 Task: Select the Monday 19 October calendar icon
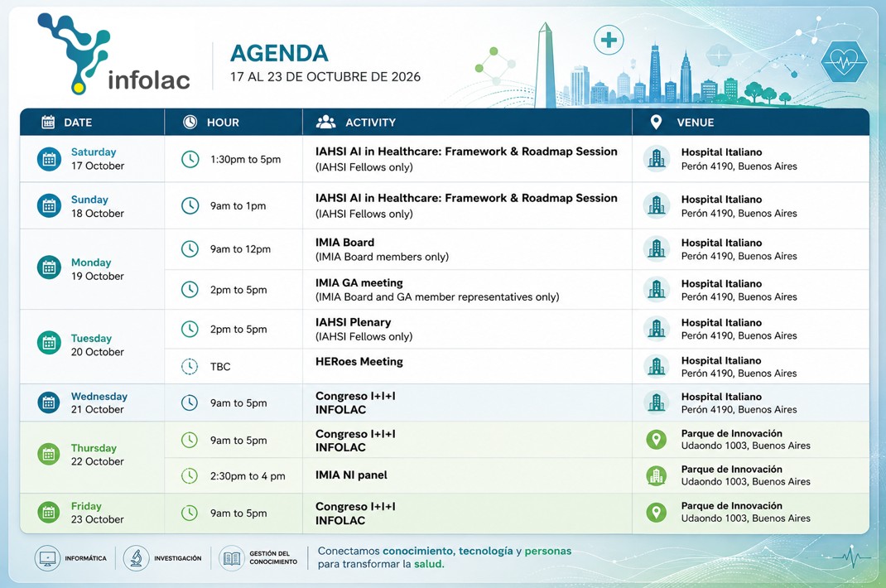pyautogui.click(x=49, y=267)
